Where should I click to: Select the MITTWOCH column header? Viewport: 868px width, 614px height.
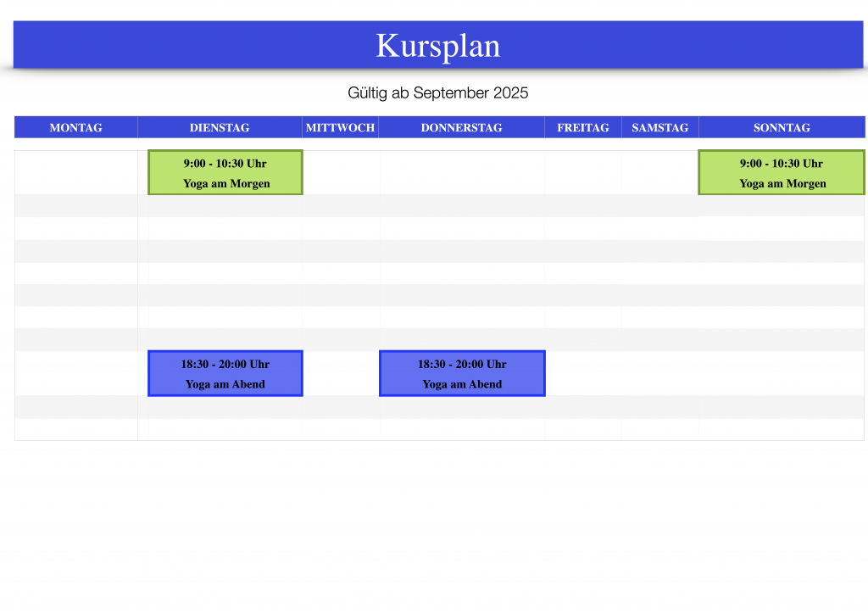[340, 127]
